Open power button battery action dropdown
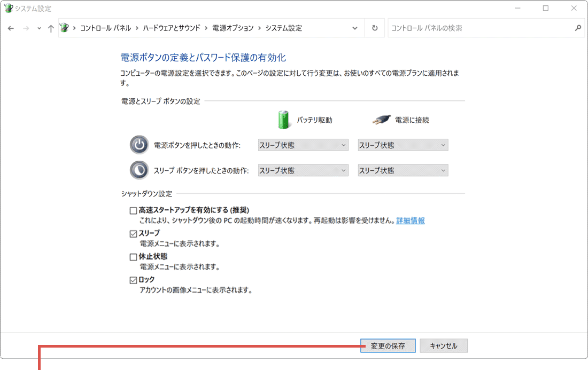This screenshot has height=370, width=588. pyautogui.click(x=303, y=145)
